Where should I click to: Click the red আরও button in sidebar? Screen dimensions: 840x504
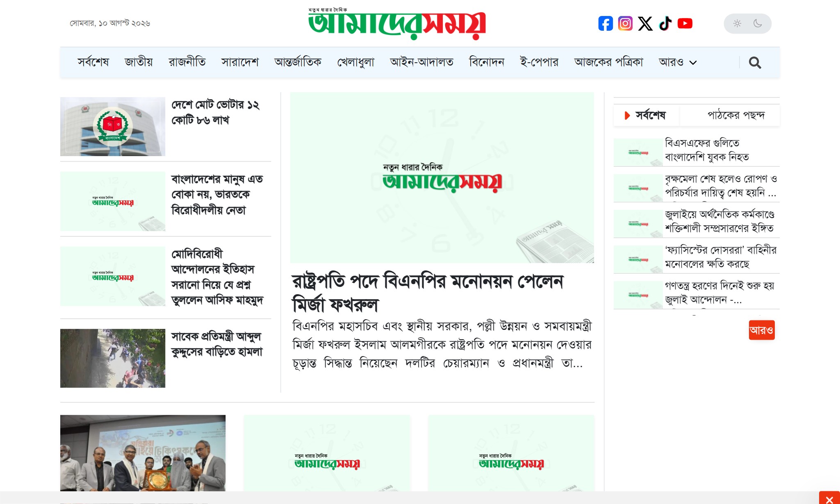[x=761, y=330]
